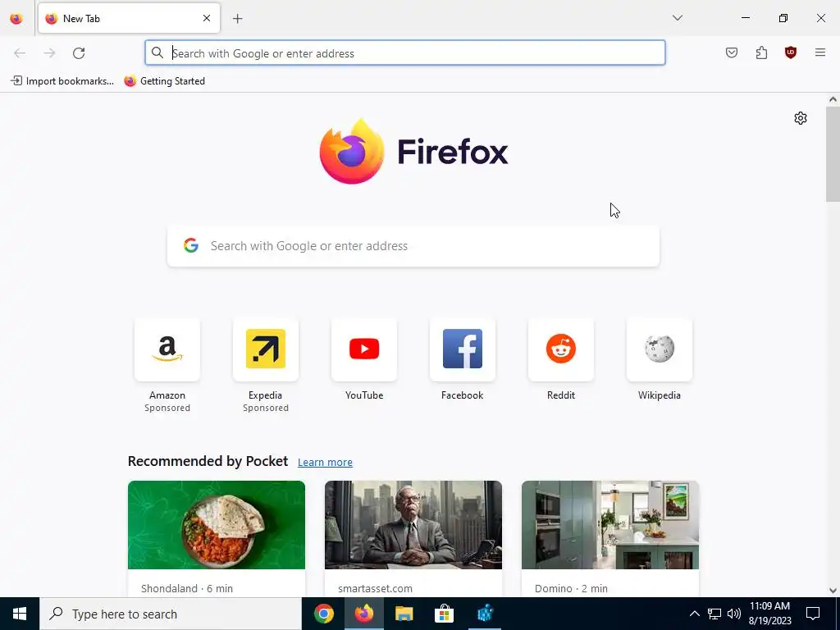840x630 pixels.
Task: Click the page vertical scrollbar thumb
Action: pyautogui.click(x=833, y=154)
